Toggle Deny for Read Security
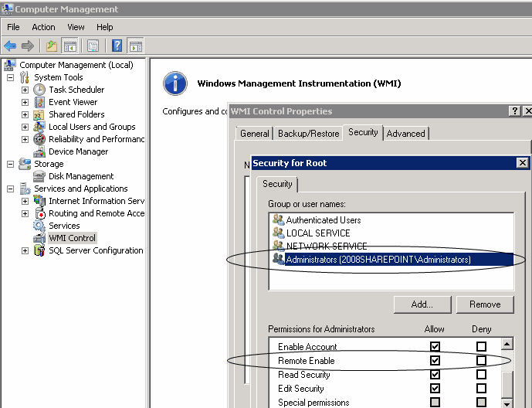This screenshot has height=408, width=532. coord(481,375)
